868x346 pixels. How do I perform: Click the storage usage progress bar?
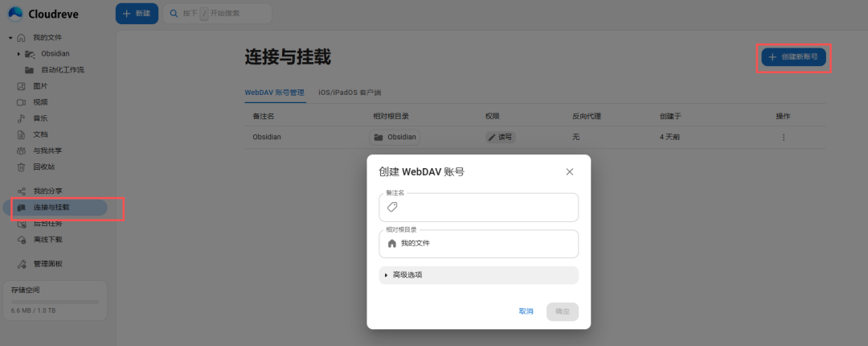click(x=55, y=303)
